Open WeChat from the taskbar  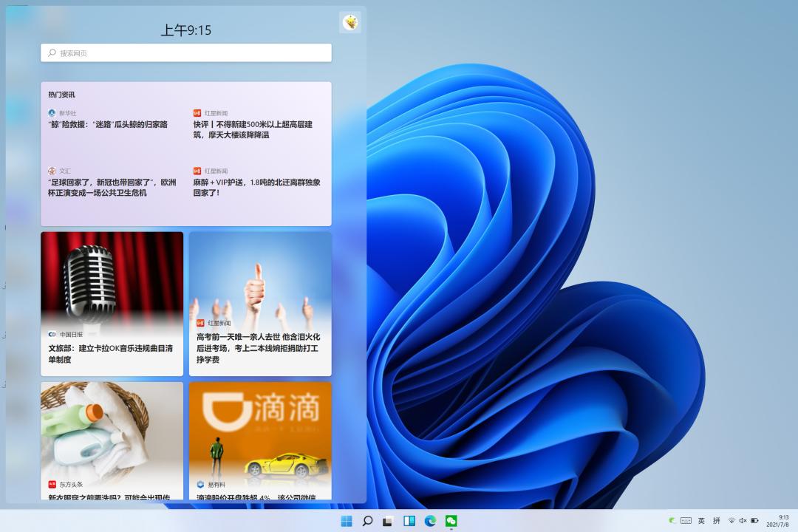pos(451,521)
